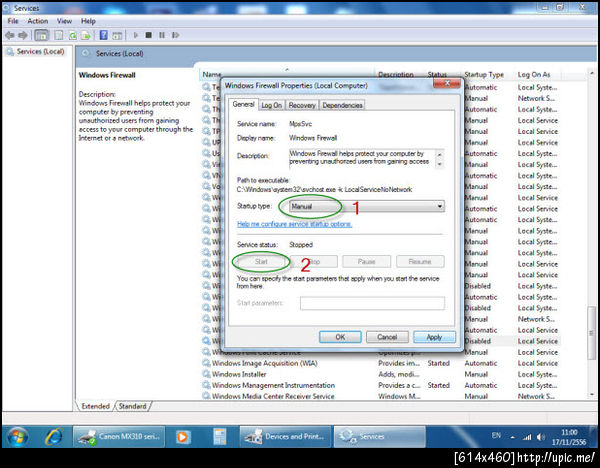Select the Windows Image Acquisition (WIA) service row

coord(383,363)
